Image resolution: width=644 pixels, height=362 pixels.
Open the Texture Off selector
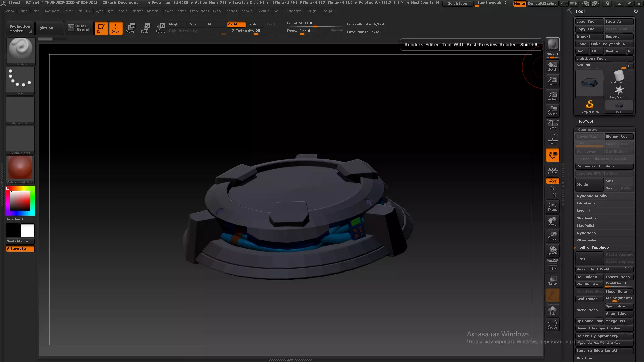pyautogui.click(x=20, y=140)
